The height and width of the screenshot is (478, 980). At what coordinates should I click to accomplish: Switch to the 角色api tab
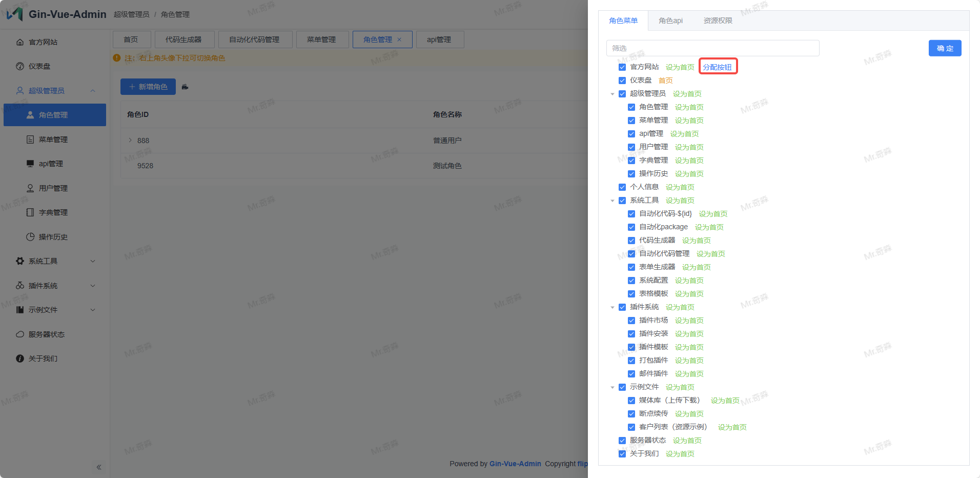point(670,21)
